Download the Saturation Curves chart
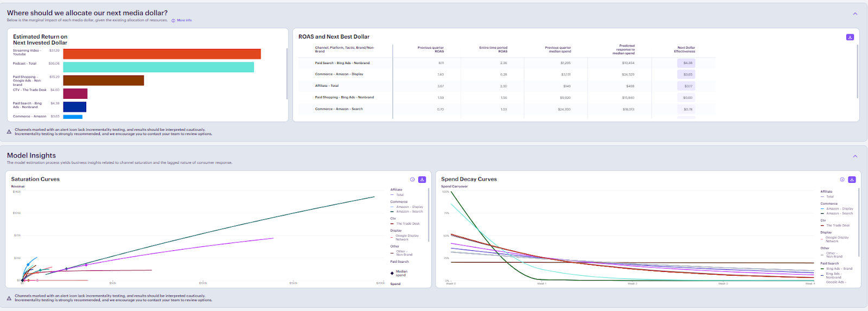 (x=422, y=180)
